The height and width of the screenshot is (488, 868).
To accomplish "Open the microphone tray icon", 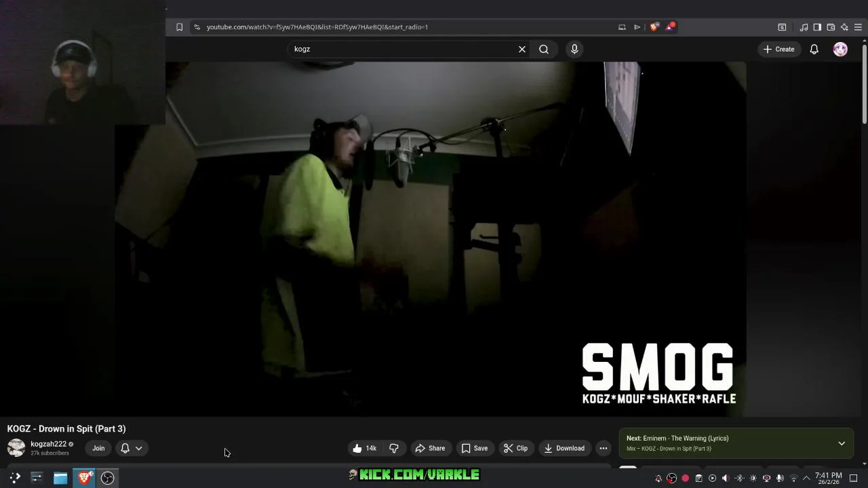I will pyautogui.click(x=780, y=479).
